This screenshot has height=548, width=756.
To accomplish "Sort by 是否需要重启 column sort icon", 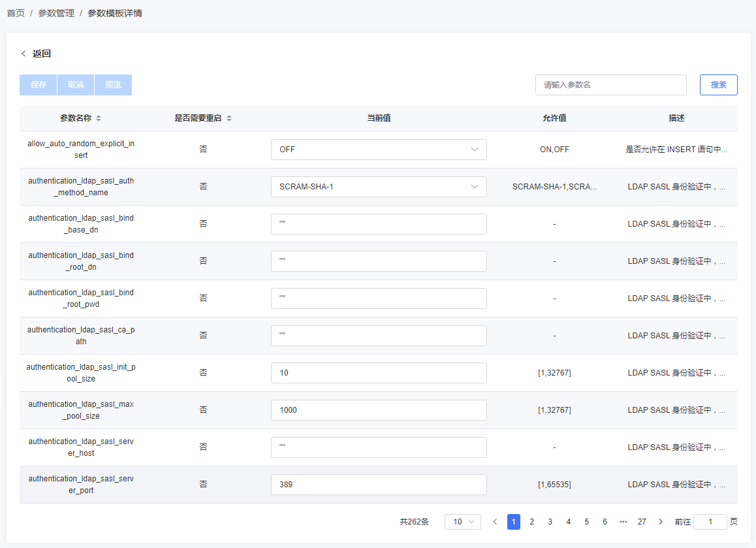I will tap(229, 118).
